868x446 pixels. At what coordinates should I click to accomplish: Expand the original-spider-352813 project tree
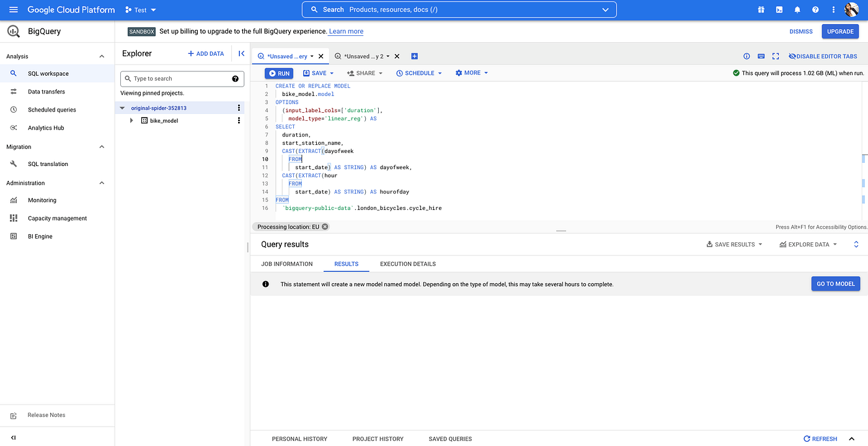pos(122,107)
